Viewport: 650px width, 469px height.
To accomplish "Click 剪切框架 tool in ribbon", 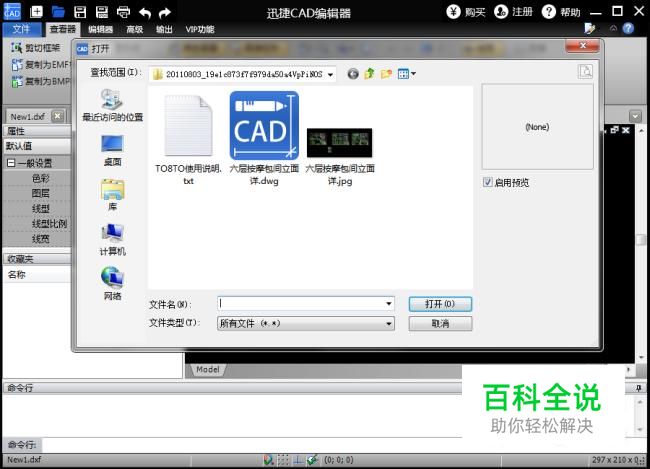I will coord(36,48).
